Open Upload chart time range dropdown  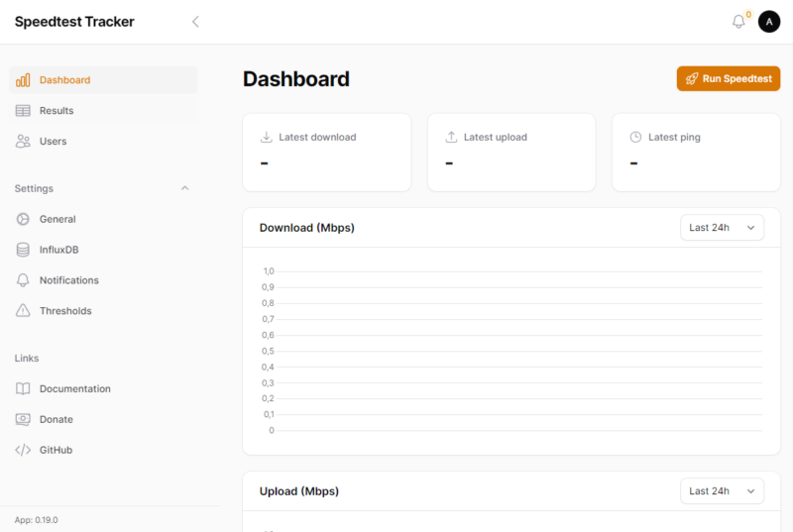[x=722, y=491]
